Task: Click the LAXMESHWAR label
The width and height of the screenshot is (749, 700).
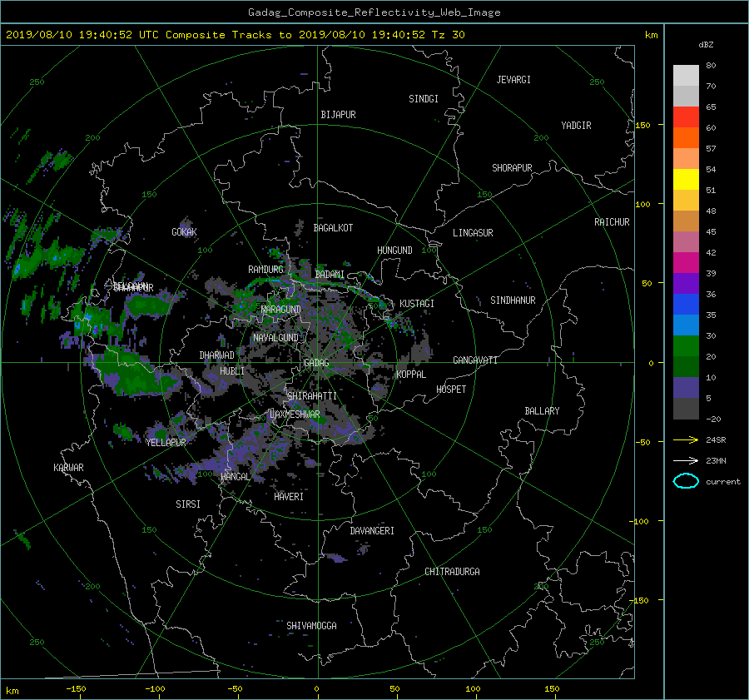Action: [x=295, y=415]
